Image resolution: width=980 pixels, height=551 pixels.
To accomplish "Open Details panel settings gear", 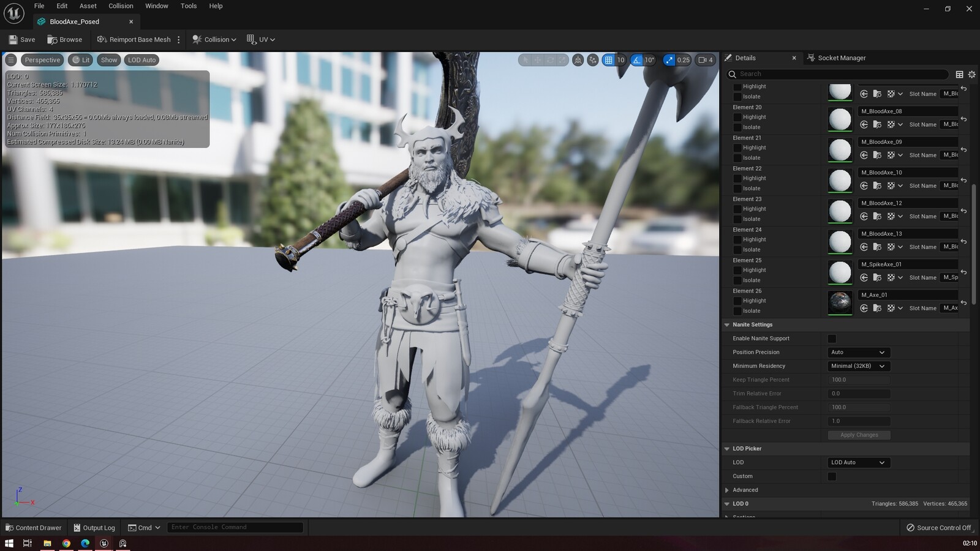I will click(971, 74).
